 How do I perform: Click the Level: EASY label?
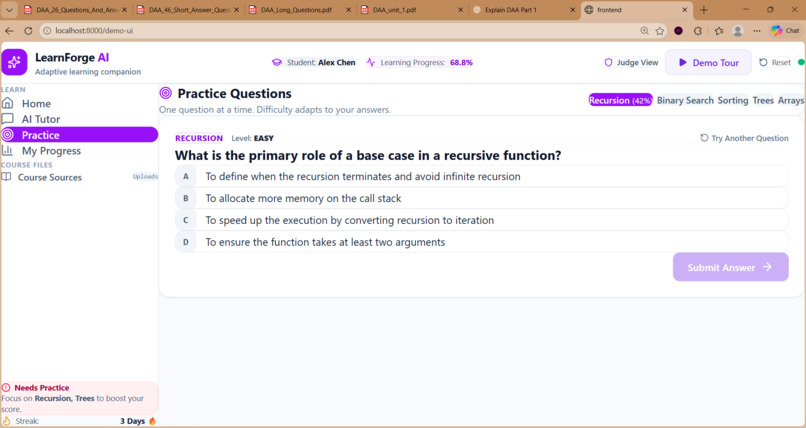252,138
